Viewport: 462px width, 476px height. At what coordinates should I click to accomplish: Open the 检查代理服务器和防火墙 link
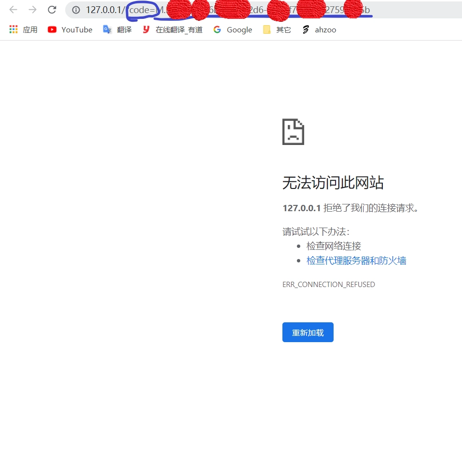pos(356,260)
